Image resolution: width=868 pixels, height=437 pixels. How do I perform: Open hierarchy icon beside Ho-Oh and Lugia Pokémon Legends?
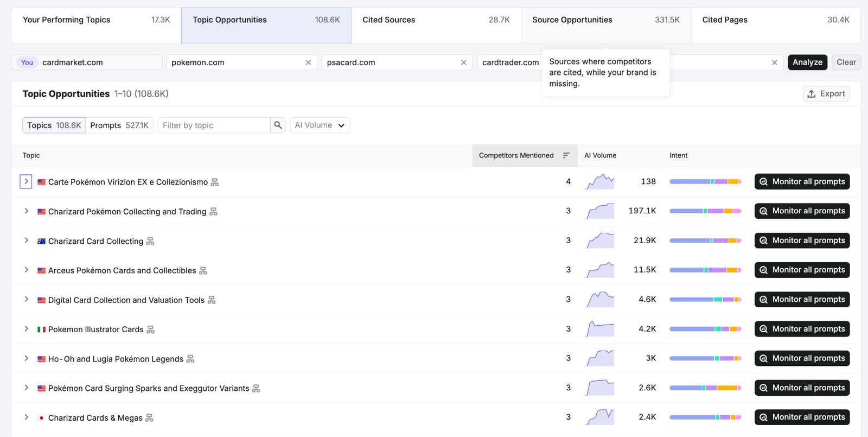(190, 359)
